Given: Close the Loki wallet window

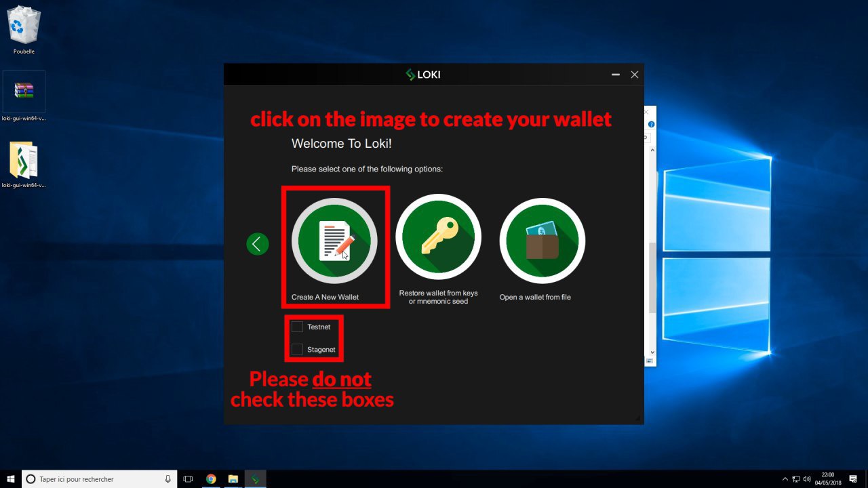Looking at the screenshot, I should click(635, 75).
